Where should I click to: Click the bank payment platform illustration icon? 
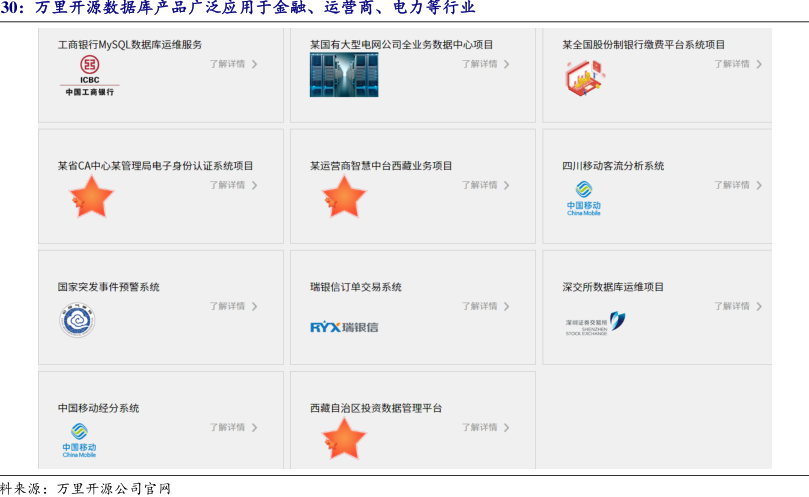tap(585, 77)
